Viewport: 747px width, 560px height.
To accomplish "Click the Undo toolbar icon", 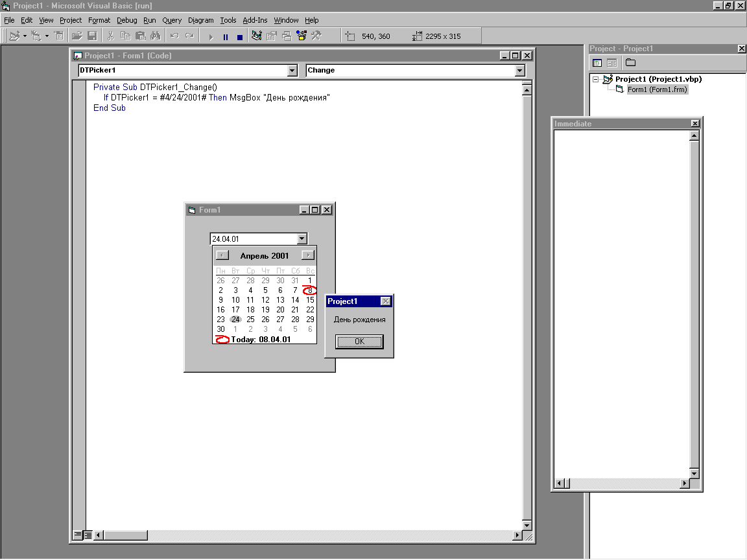I will pos(174,36).
